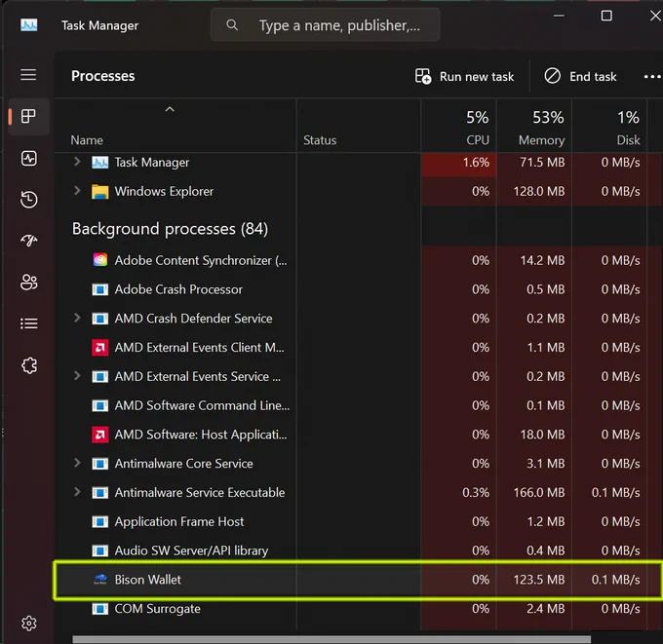Open the Services sidebar page
Screen dimensions: 663x644
[x=28, y=365]
